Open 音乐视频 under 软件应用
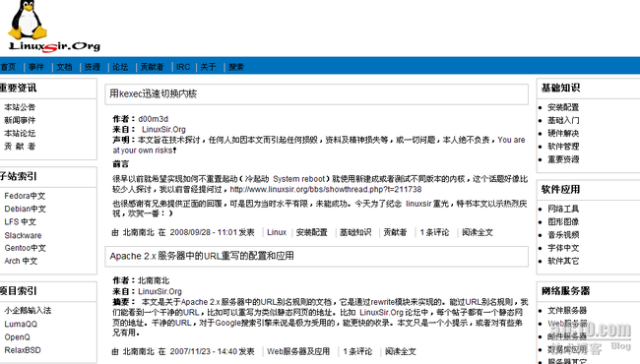The image size is (640, 364). click(x=563, y=235)
